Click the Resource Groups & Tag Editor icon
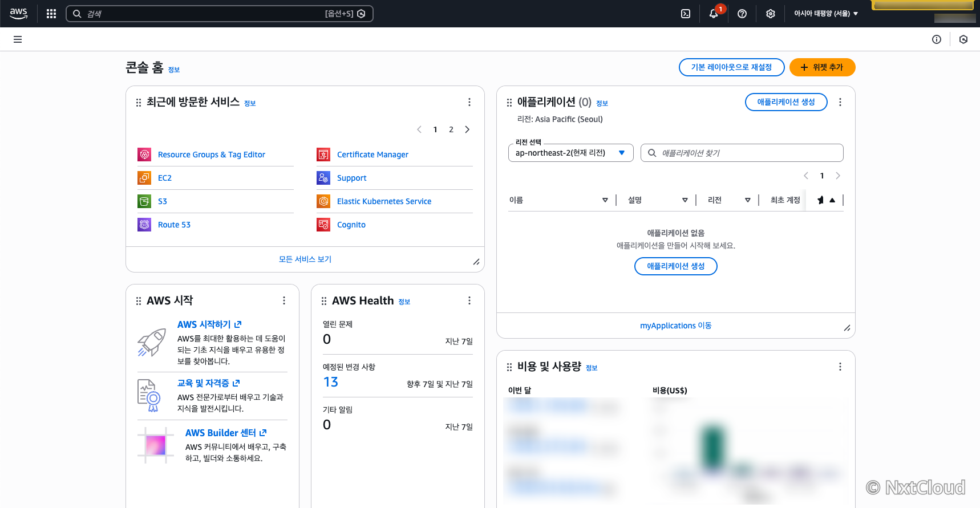This screenshot has width=980, height=508. [x=144, y=155]
